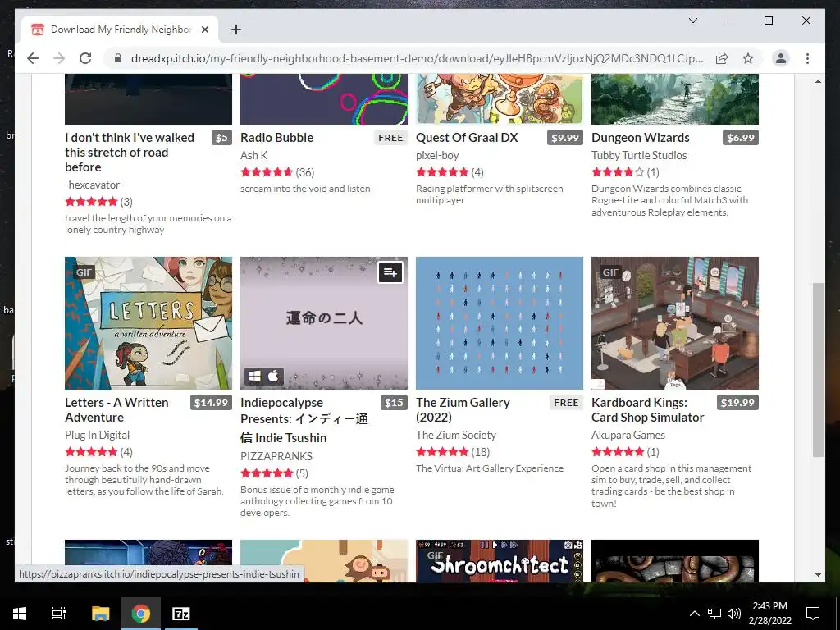Click the Letters game thumbnail image
The image size is (840, 630).
pyautogui.click(x=148, y=323)
